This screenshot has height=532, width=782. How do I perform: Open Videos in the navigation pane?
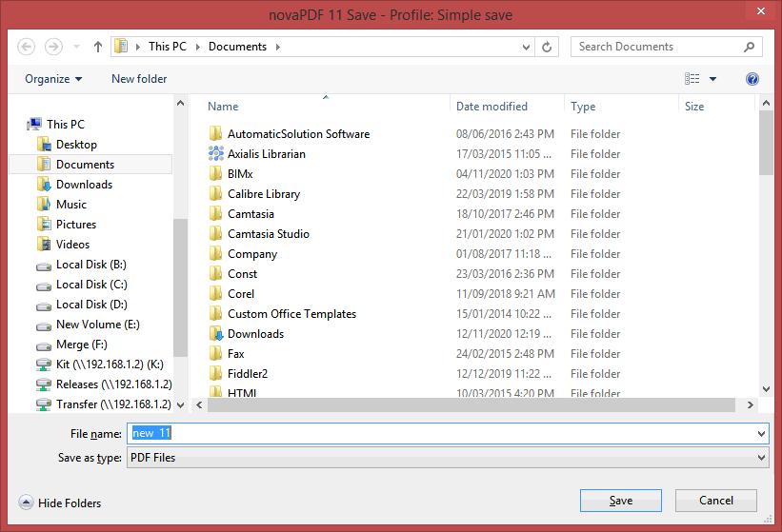[72, 244]
